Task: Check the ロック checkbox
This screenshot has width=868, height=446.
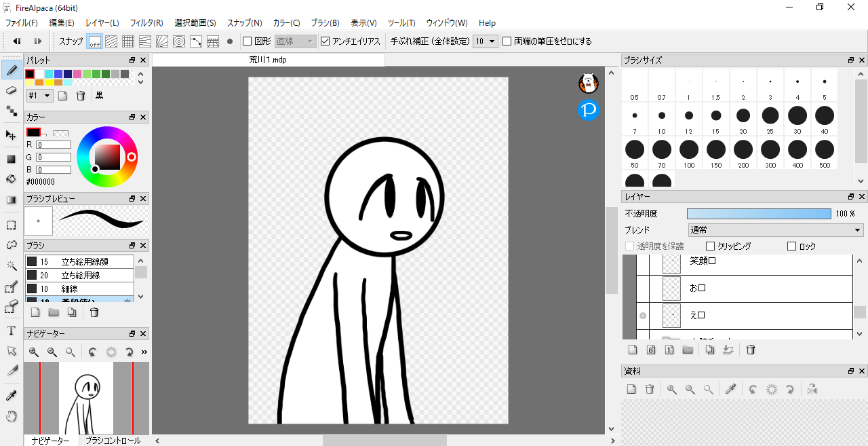Action: pyautogui.click(x=791, y=246)
